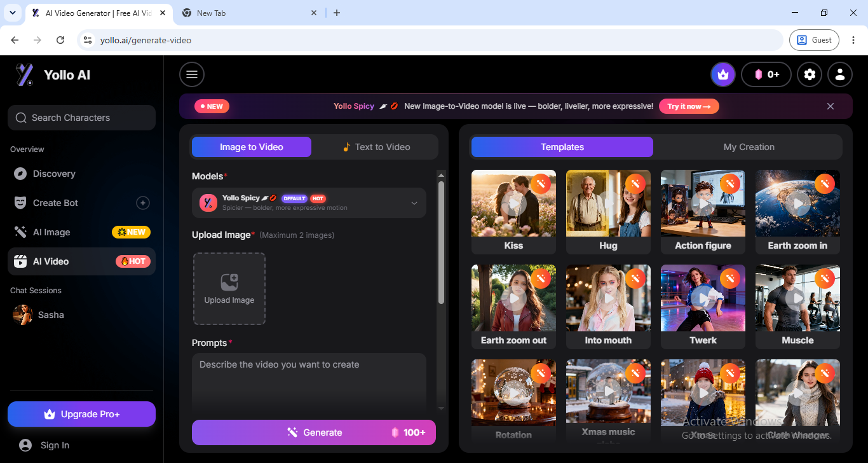Click the form panel vertical scrollbar

pos(442,242)
